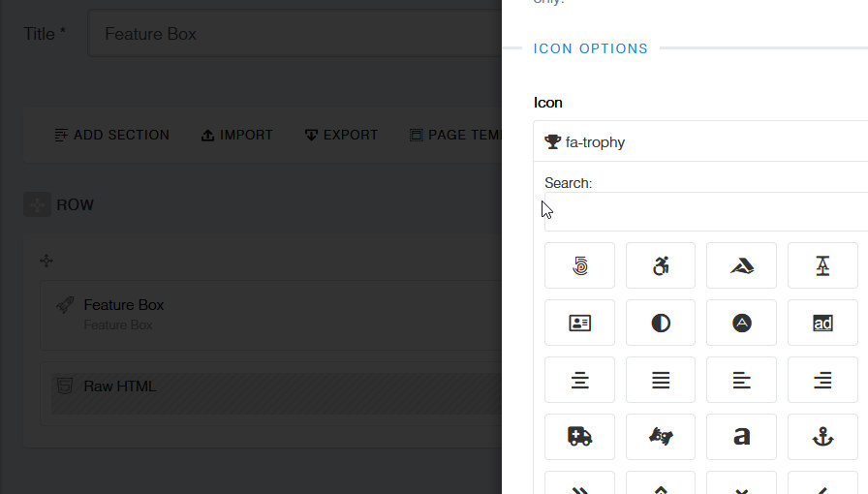Pick the anchor icon
This screenshot has height=494, width=868.
point(822,437)
